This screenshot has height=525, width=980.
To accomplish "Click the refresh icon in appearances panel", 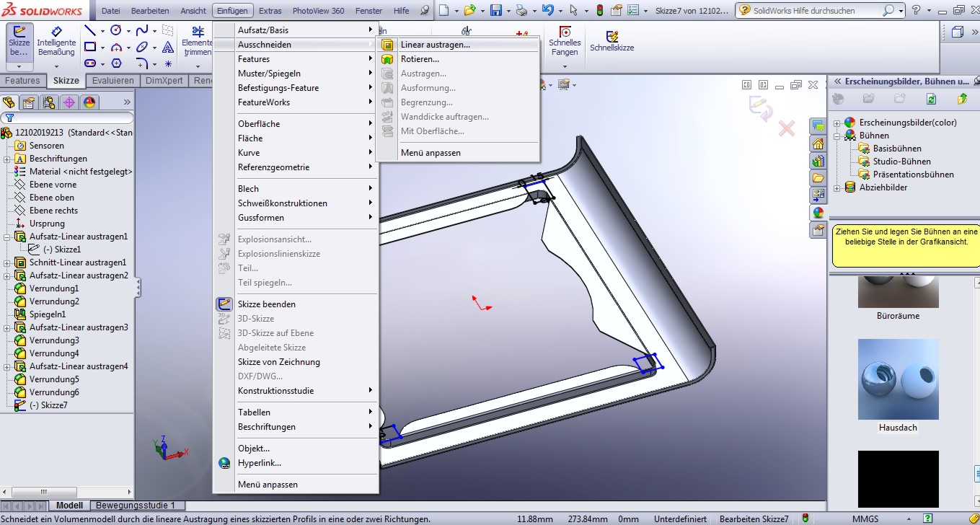I will point(931,99).
